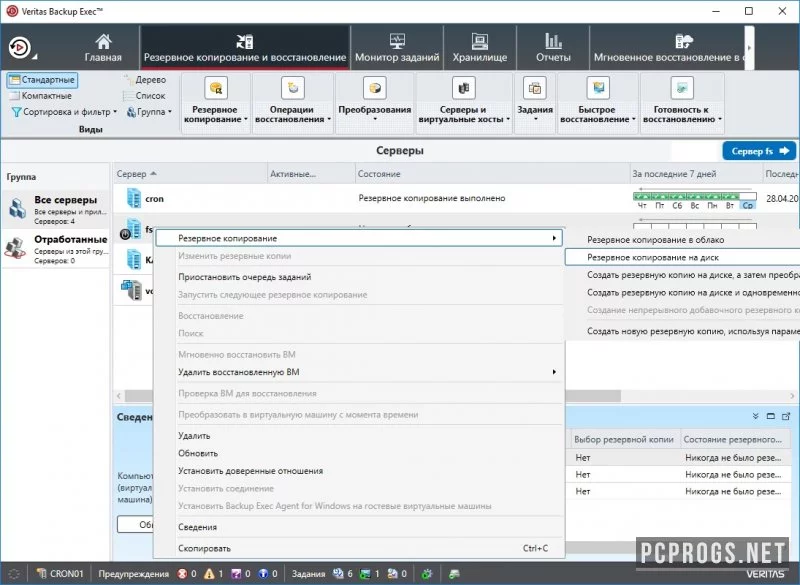This screenshot has height=585, width=800.
Task: Open the Резервное копирование ribbon dropdown
Action: [x=215, y=103]
